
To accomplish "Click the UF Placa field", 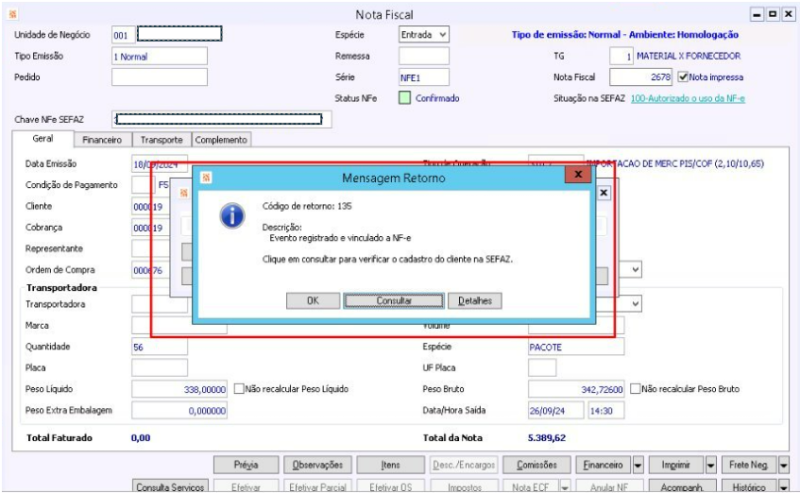I will pyautogui.click(x=542, y=368).
